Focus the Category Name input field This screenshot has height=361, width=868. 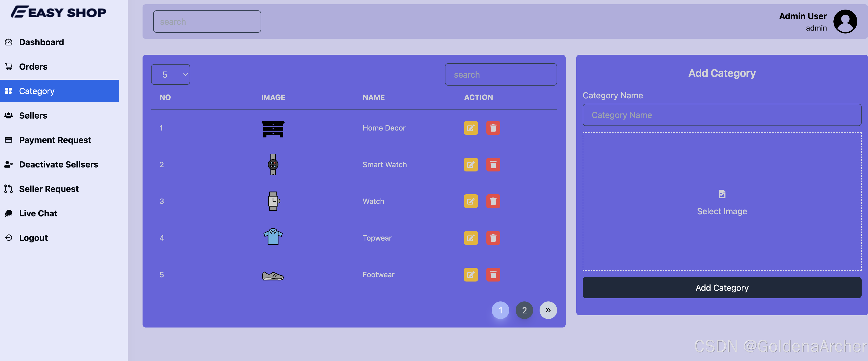721,115
